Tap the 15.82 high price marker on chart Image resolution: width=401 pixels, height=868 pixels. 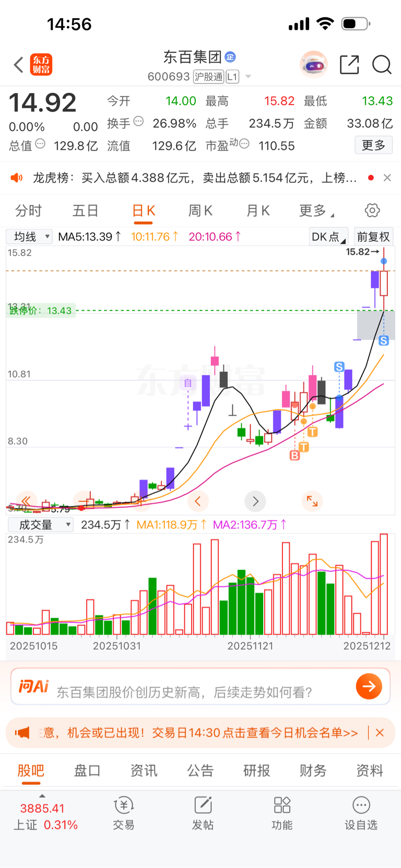[362, 252]
